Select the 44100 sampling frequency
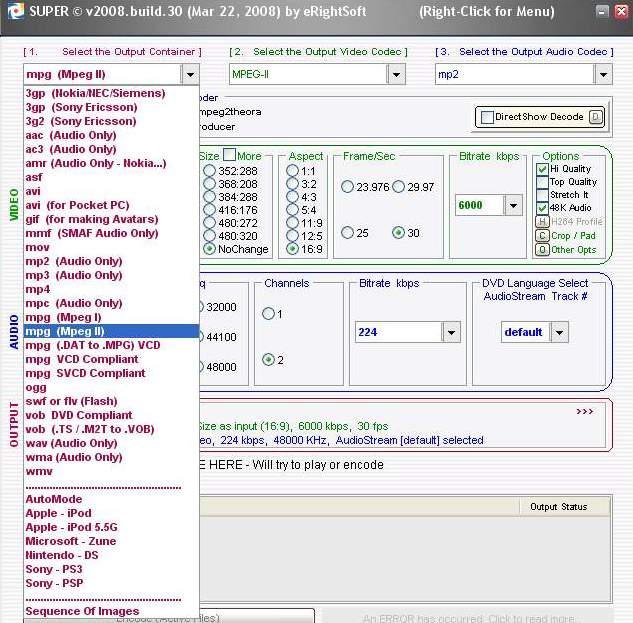This screenshot has width=633, height=623. 220,337
